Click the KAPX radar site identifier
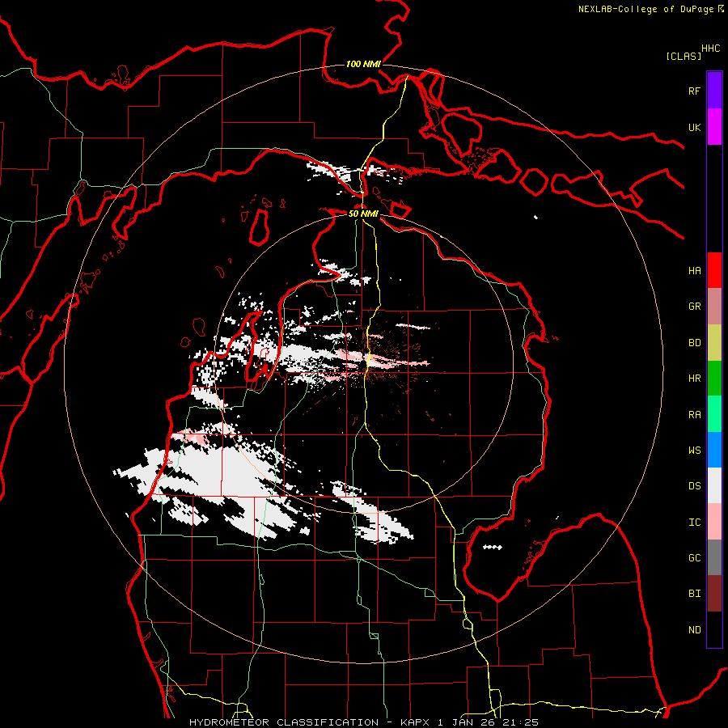This screenshot has height=728, width=728. 416,722
